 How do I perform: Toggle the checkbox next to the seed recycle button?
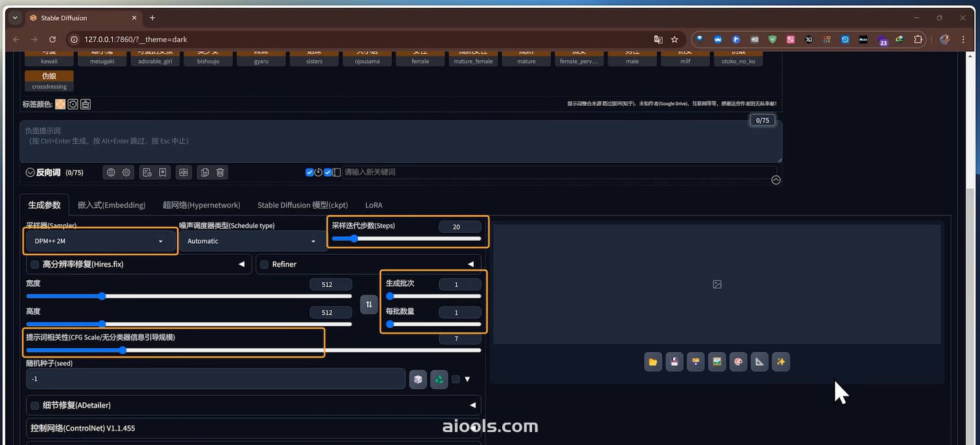pyautogui.click(x=456, y=379)
